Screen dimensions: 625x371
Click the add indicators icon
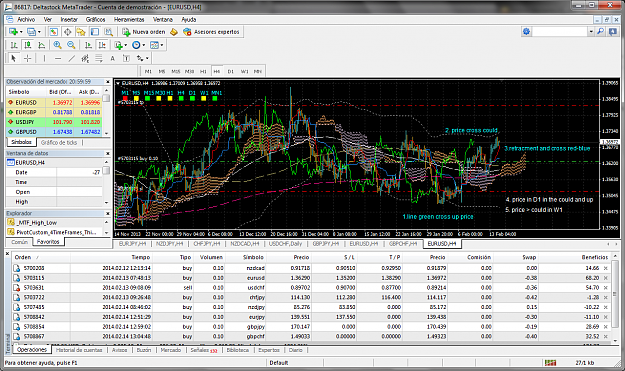coord(118,45)
